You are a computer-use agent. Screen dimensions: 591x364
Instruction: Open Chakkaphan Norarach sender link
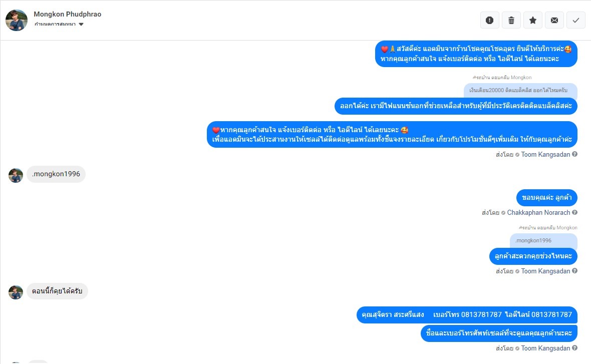point(538,212)
